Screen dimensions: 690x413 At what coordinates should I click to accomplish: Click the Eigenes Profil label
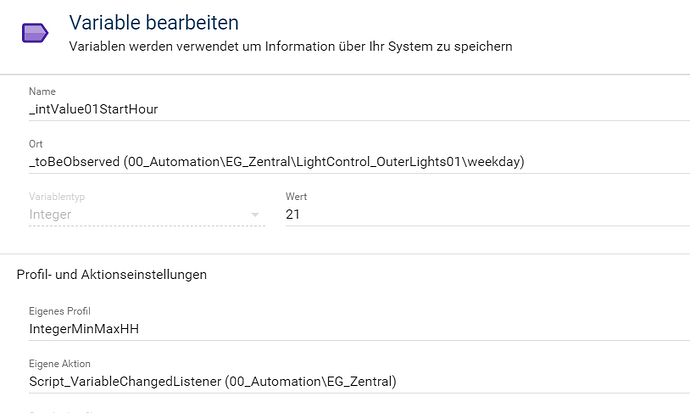tap(60, 311)
